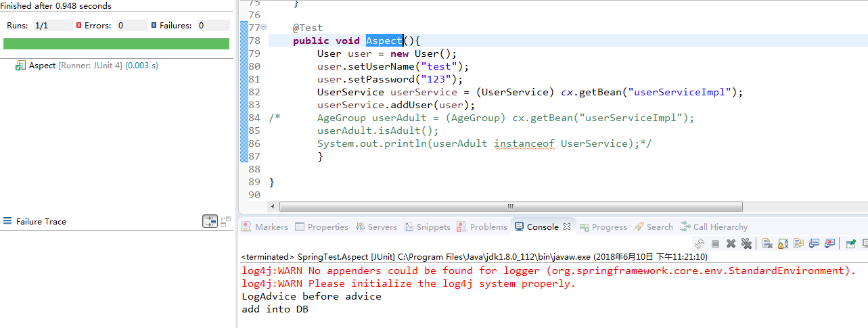Switch to the Progress tab
The image size is (868, 328).
[603, 227]
